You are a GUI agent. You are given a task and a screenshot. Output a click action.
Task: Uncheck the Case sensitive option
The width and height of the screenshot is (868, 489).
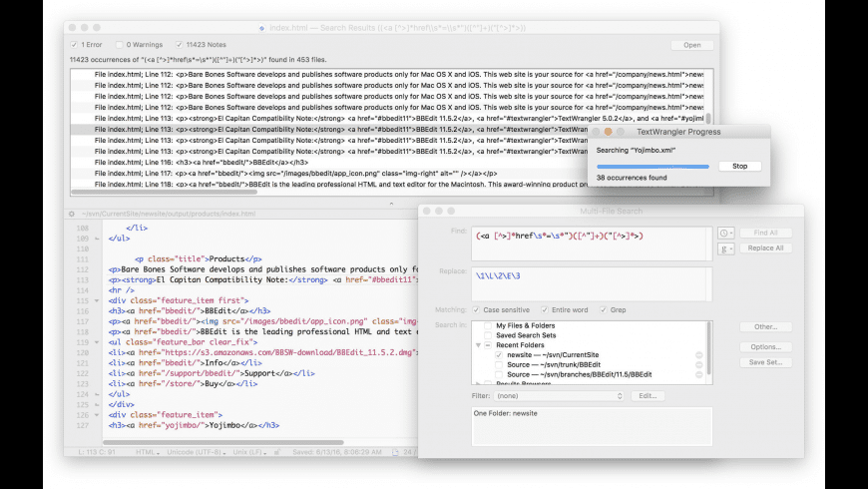[x=476, y=310]
